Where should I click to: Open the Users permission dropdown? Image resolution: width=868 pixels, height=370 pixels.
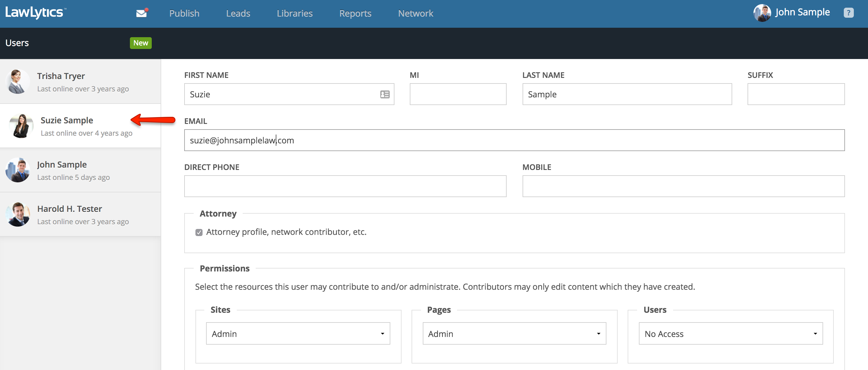[x=730, y=333]
